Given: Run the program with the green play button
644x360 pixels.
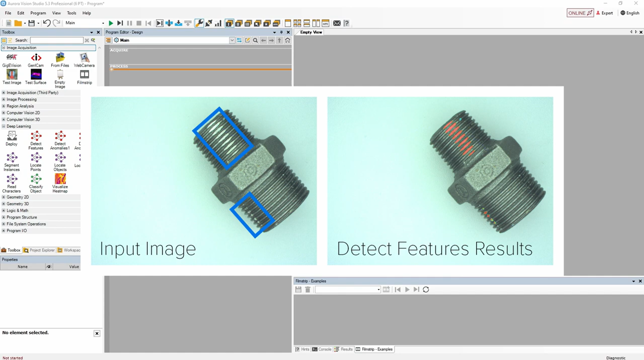Looking at the screenshot, I should (x=111, y=23).
